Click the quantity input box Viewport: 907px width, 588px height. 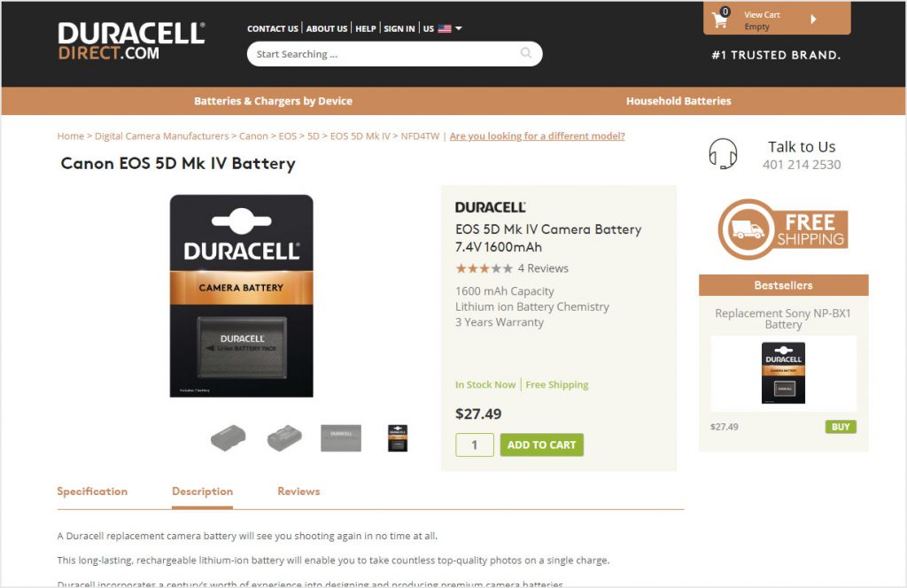[x=475, y=445]
